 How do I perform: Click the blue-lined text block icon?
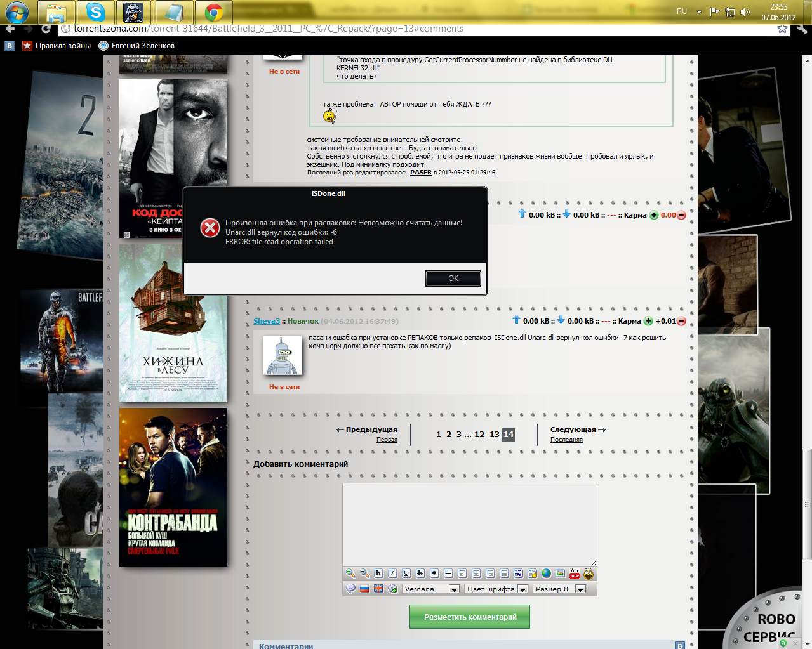518,574
